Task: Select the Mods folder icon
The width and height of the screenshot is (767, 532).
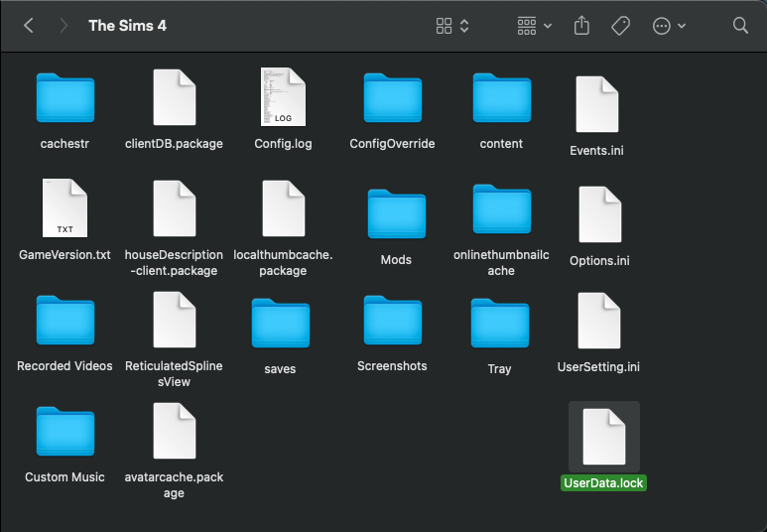Action: click(396, 213)
